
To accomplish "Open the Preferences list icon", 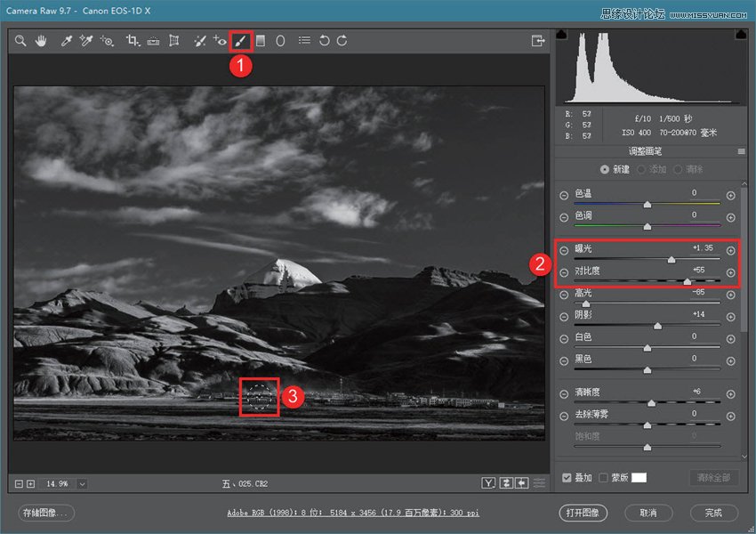I will 304,41.
